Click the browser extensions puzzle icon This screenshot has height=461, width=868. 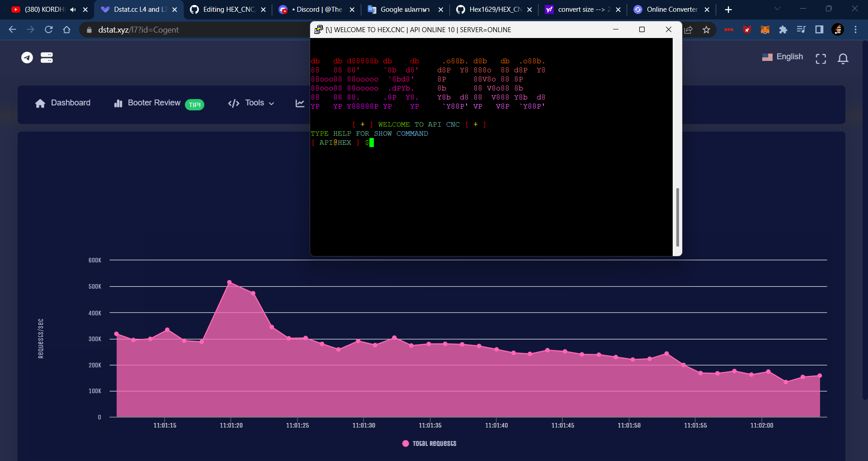(x=783, y=29)
